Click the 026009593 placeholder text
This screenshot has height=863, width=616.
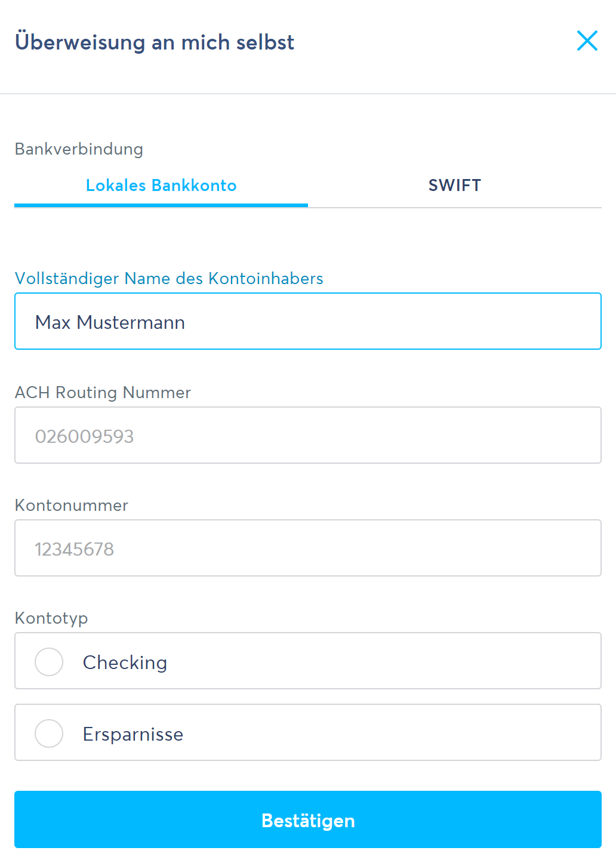click(x=84, y=436)
